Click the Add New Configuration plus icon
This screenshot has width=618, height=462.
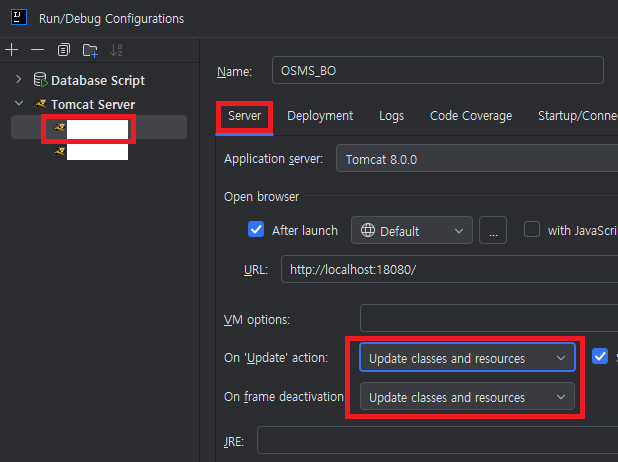click(12, 50)
